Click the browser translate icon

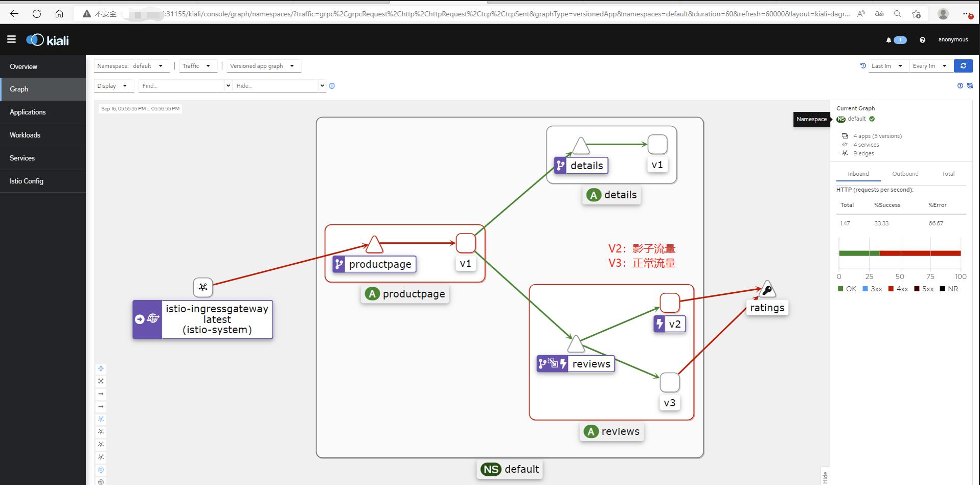[879, 14]
